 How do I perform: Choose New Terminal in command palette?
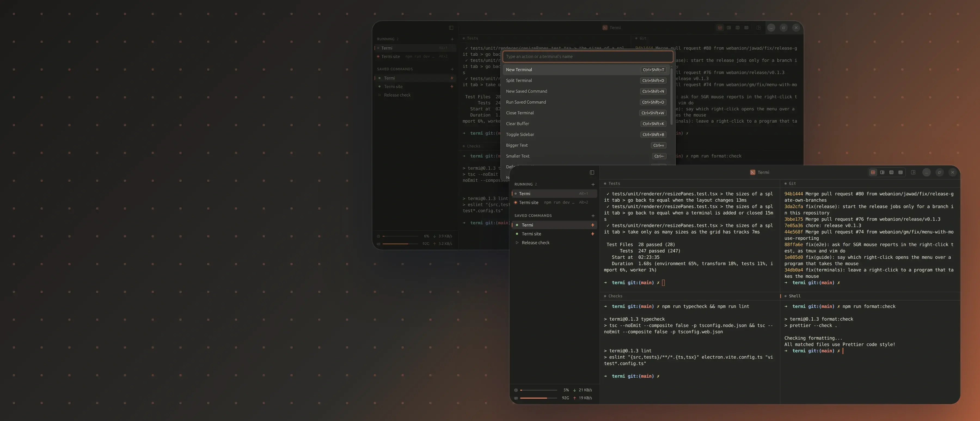click(586, 70)
